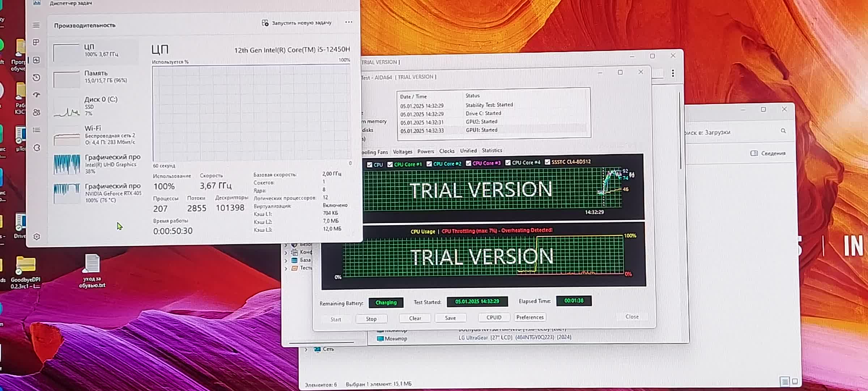
Task: Open Startup apps icon in Task Manager
Action: [37, 95]
